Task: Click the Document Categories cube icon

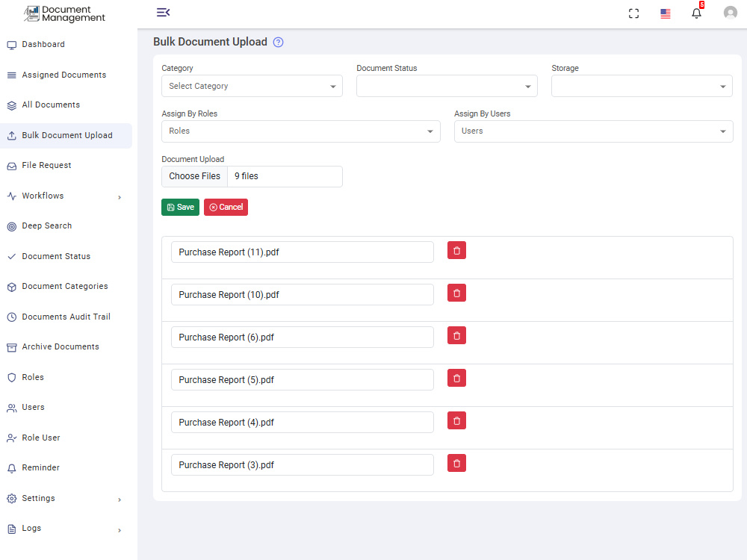Action: coord(12,287)
